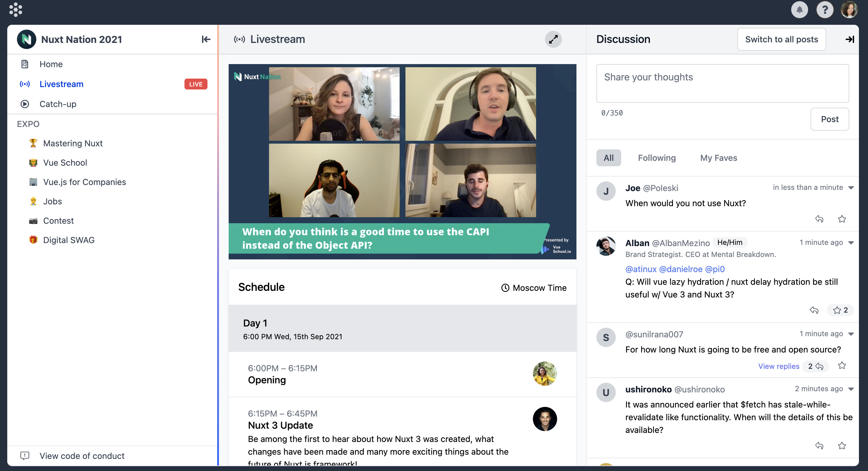Image resolution: width=868 pixels, height=471 pixels.
Task: Click the Nuxt Nation 2021 logo
Action: (26, 39)
